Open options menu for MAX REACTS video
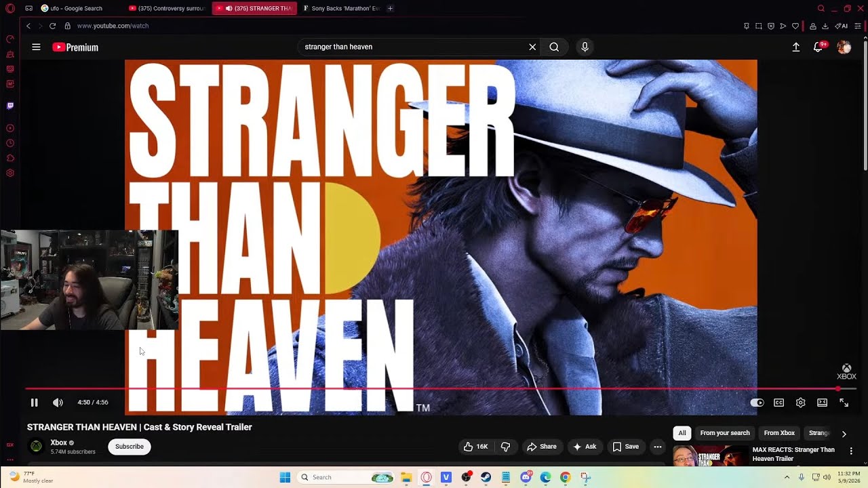 (851, 451)
